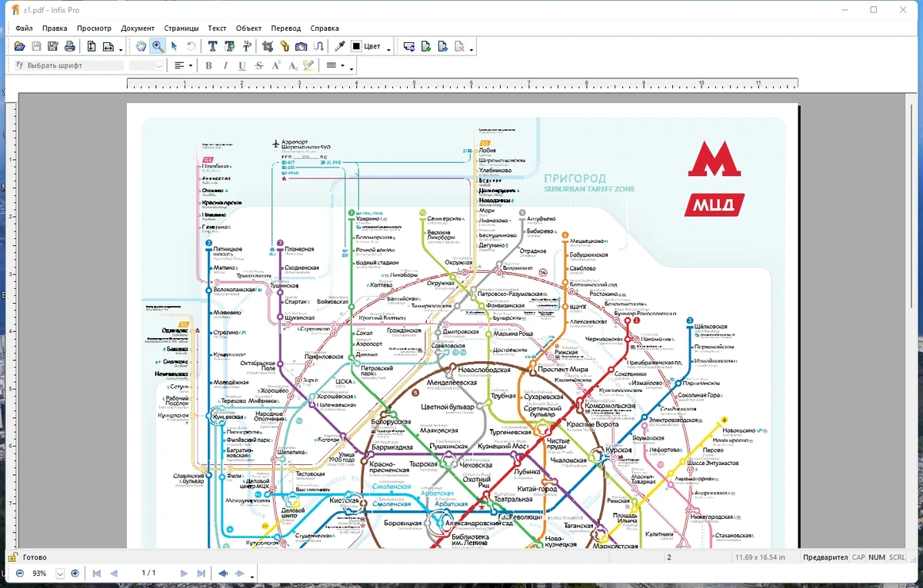Click the previous view back arrow
923x588 pixels.
coord(223,573)
